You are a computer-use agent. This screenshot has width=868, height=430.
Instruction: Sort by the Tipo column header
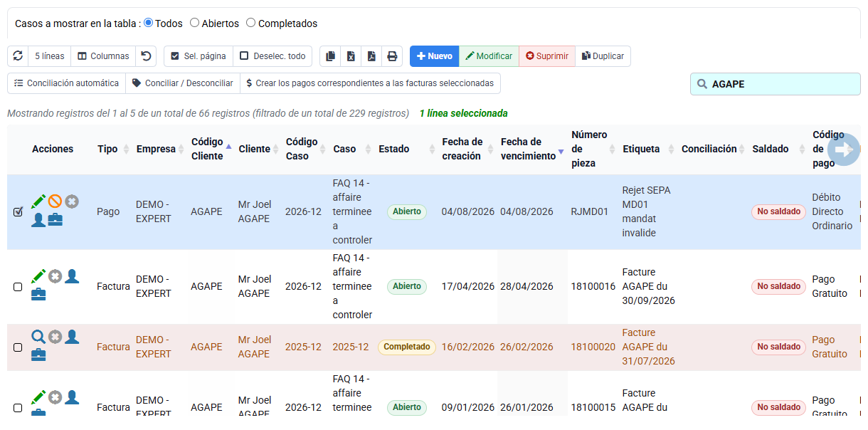tap(113, 149)
